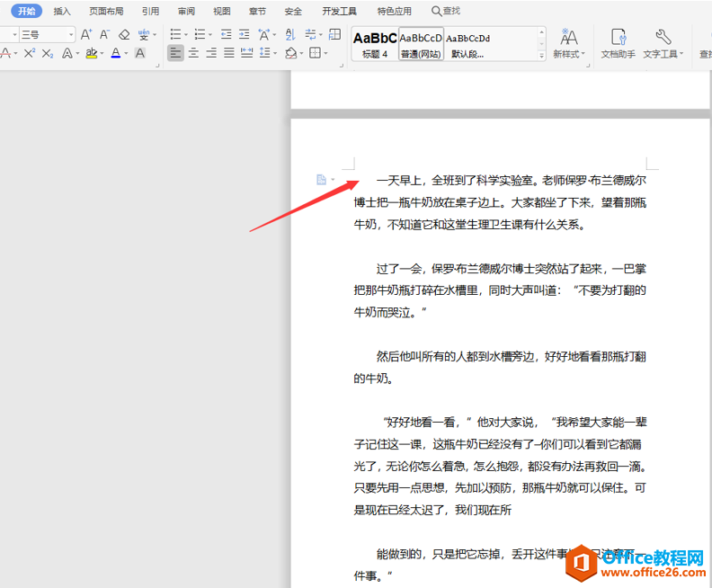Toggle left alignment

(175, 53)
